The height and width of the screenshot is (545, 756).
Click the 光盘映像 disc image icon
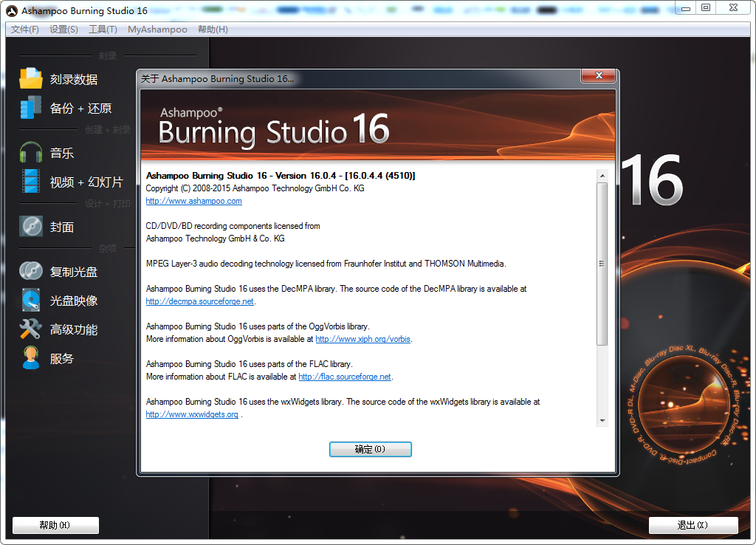pos(31,300)
